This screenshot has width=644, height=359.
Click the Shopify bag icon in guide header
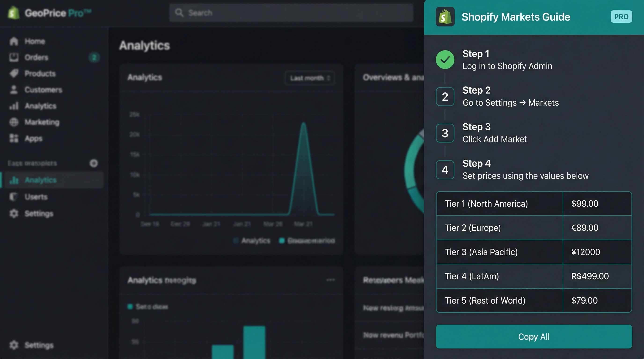point(445,17)
